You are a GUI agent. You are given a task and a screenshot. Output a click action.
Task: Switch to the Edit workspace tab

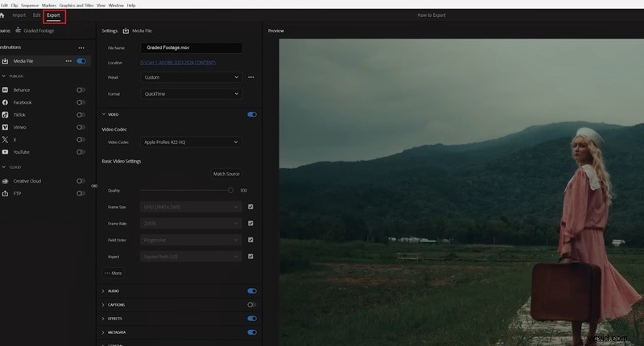click(x=36, y=15)
